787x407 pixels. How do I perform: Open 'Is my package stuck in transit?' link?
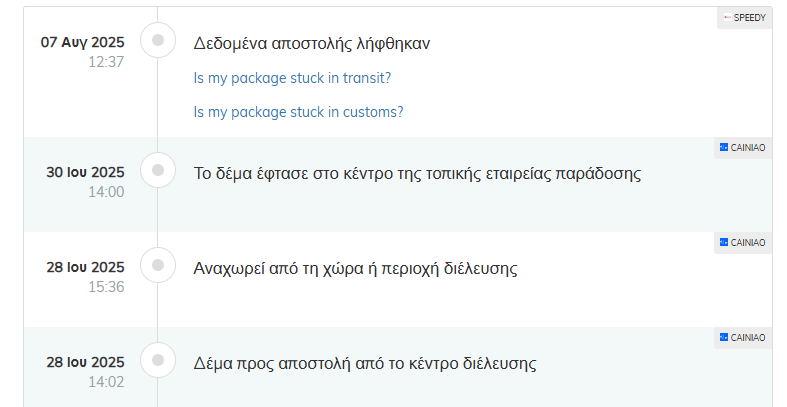(x=292, y=78)
